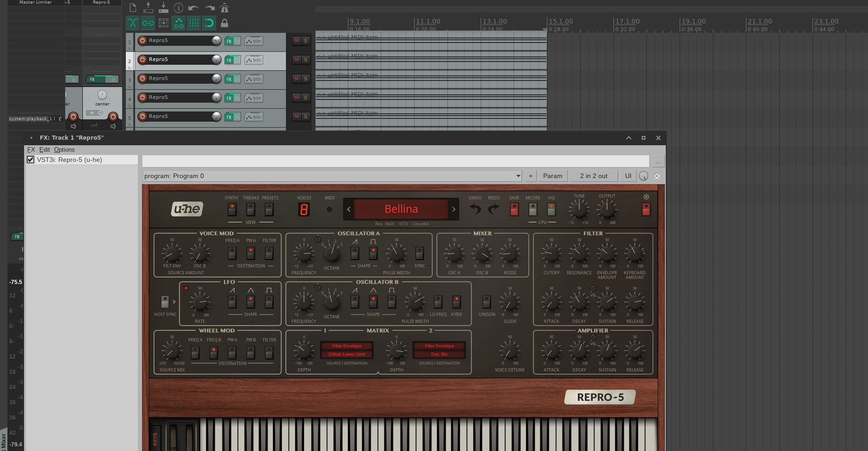The width and height of the screenshot is (868, 451).
Task: Bypass FX power button on track 4
Action: tap(237, 98)
